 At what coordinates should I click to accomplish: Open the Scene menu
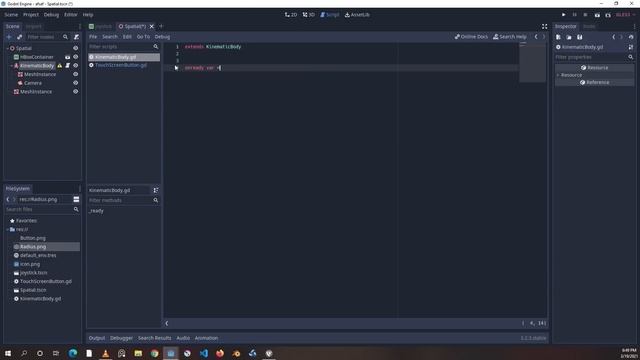click(x=11, y=15)
